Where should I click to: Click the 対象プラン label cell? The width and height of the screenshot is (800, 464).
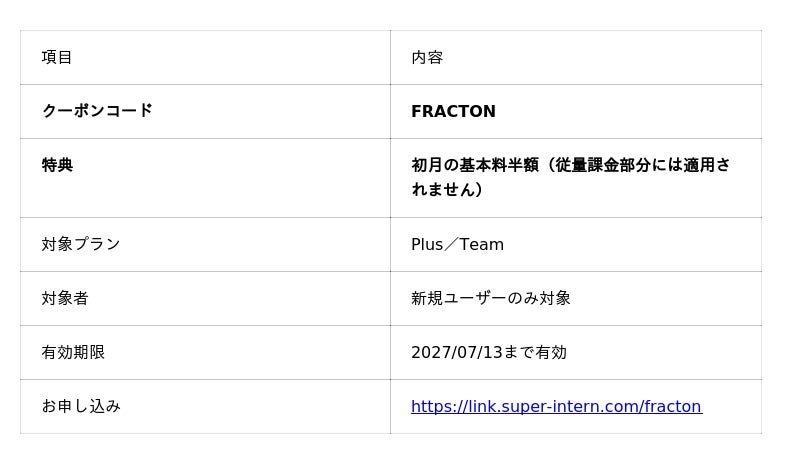point(205,245)
